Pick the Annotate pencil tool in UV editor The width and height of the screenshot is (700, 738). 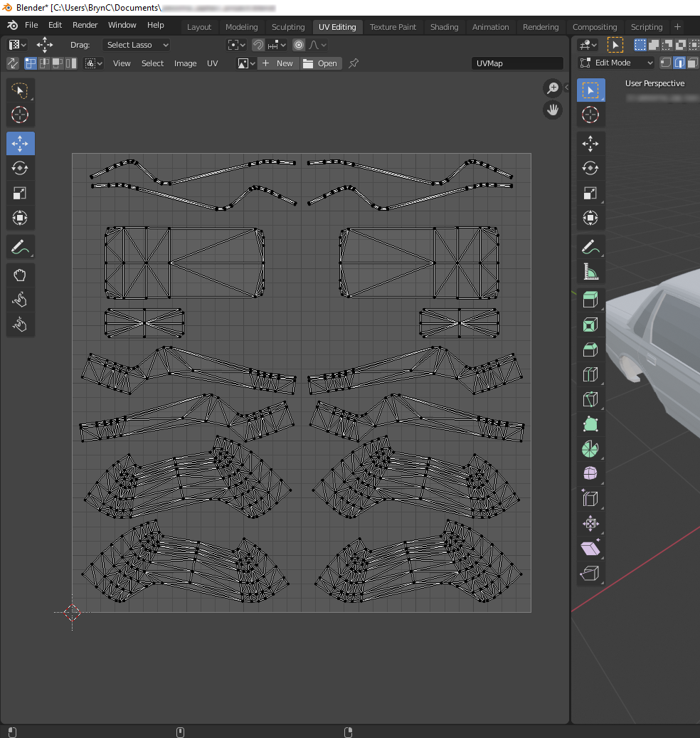click(20, 248)
